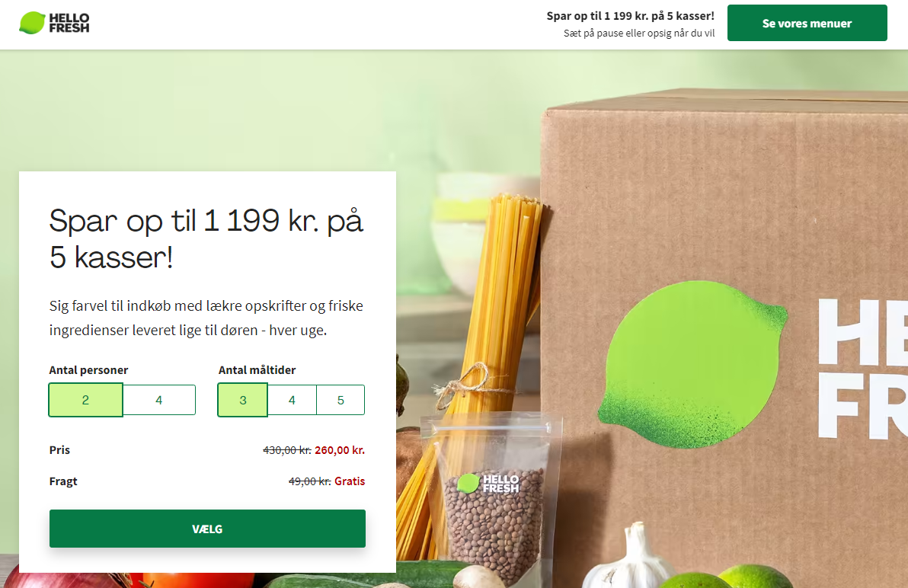Click the crossed-out 430,00 kr. price

click(286, 450)
